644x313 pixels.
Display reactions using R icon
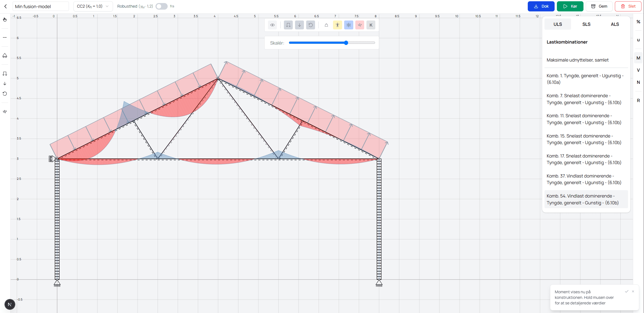pos(638,101)
